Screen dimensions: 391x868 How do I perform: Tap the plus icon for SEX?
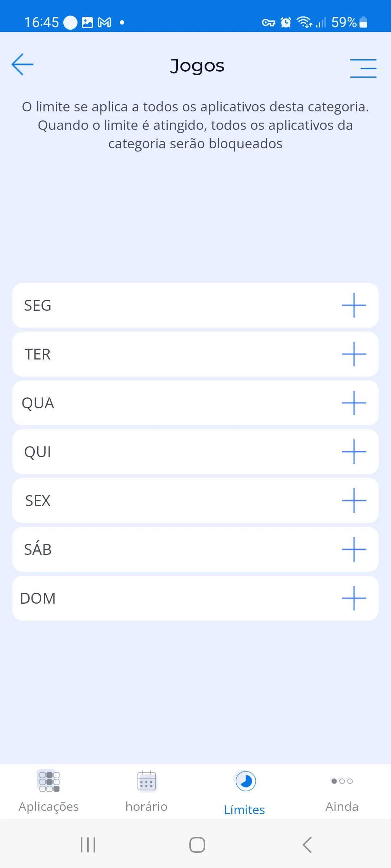[x=354, y=501]
